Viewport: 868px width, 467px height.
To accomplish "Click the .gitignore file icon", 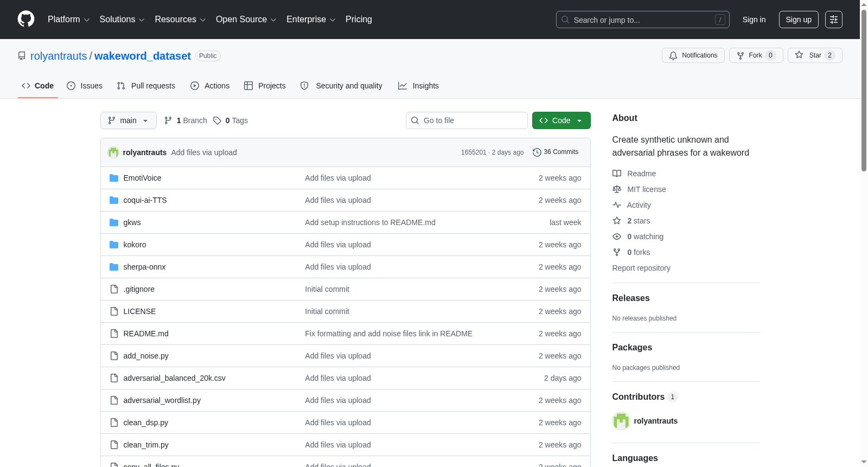I will point(114,289).
